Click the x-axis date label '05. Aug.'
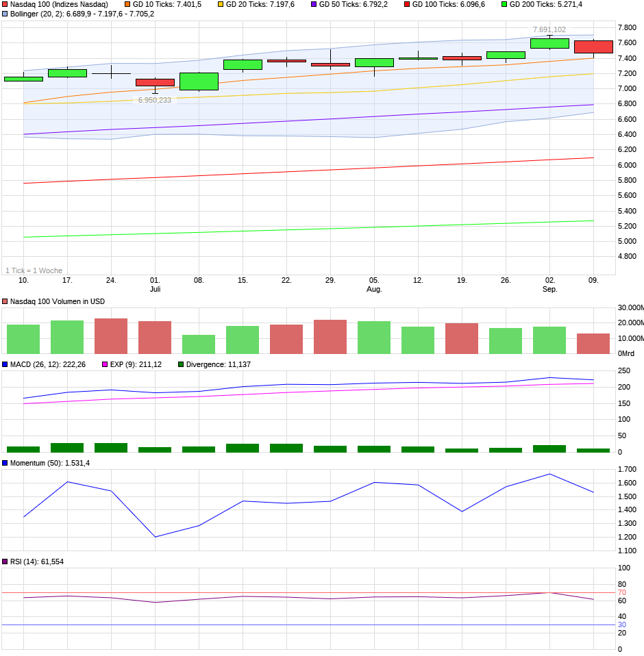644x656 pixels. 374,284
